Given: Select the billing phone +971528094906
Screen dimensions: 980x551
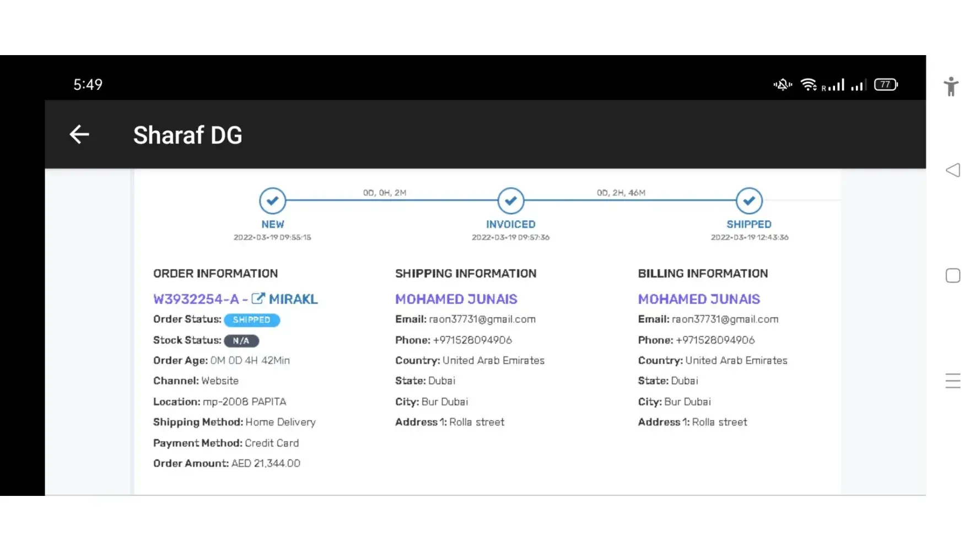Looking at the screenshot, I should 715,340.
